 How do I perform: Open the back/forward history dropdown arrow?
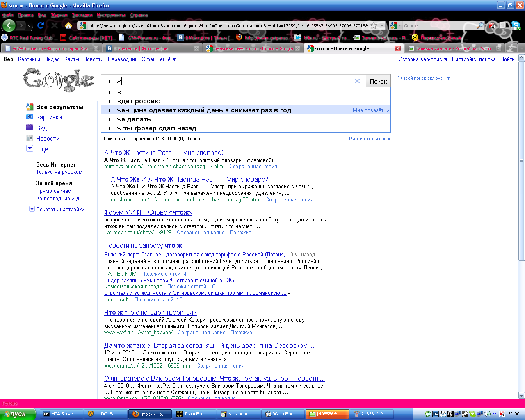(x=29, y=25)
